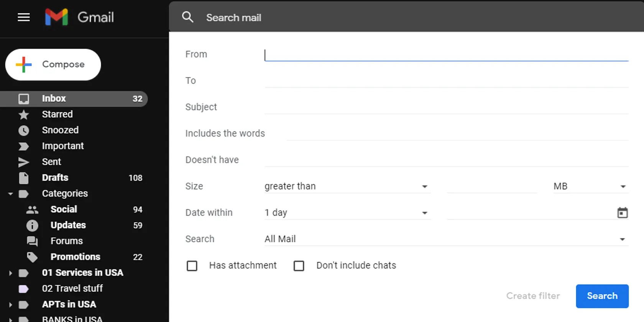This screenshot has height=322, width=644.
Task: Open the Social category people icon
Action: (32, 210)
